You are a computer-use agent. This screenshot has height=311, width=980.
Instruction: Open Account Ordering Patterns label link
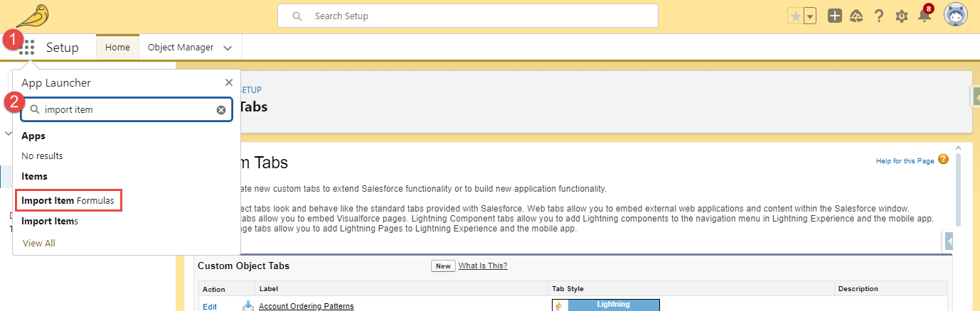pos(306,306)
